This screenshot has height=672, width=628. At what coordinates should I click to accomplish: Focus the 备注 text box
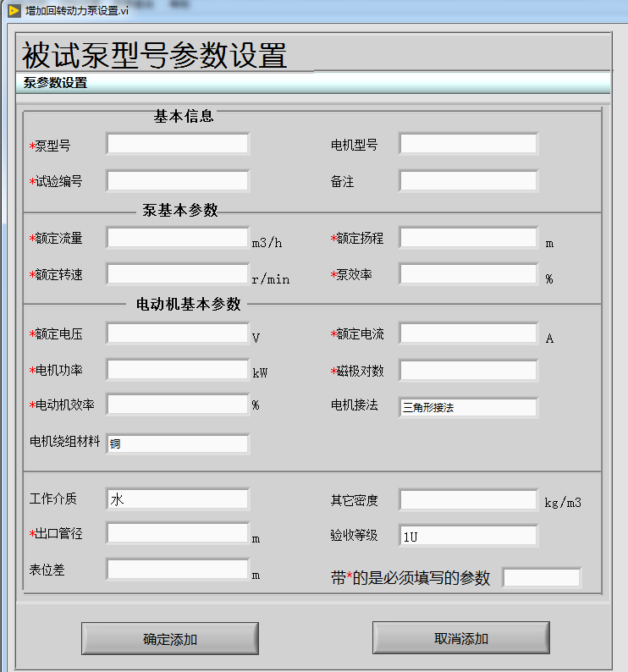click(468, 181)
